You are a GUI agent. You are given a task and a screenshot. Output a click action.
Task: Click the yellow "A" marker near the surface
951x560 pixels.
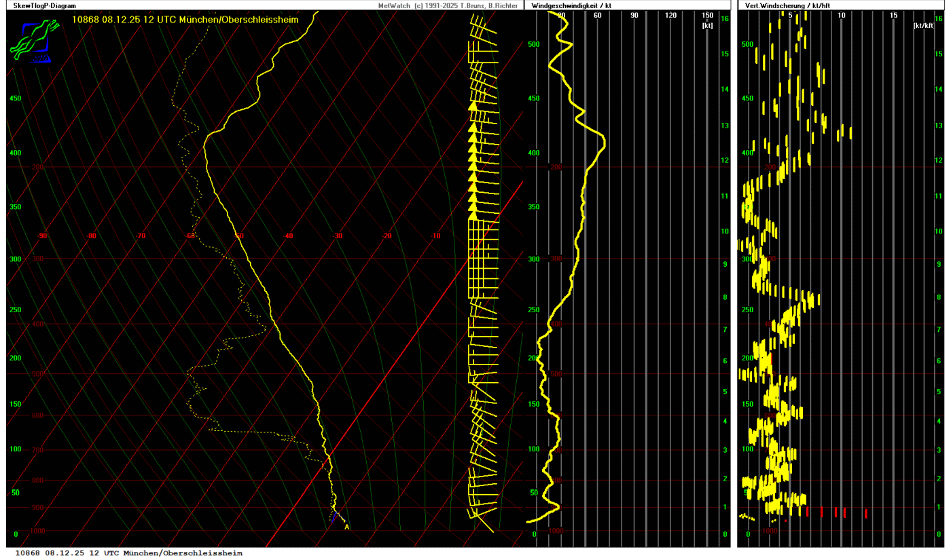(346, 527)
